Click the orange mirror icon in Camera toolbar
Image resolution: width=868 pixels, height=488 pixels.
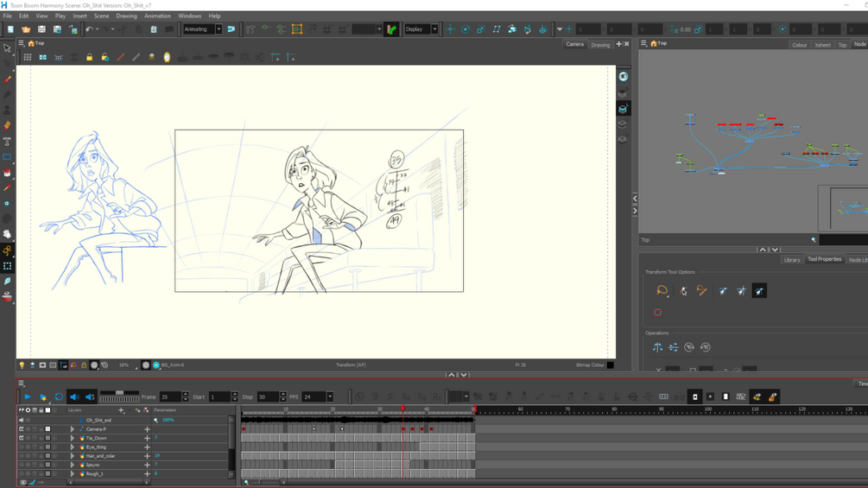click(167, 58)
